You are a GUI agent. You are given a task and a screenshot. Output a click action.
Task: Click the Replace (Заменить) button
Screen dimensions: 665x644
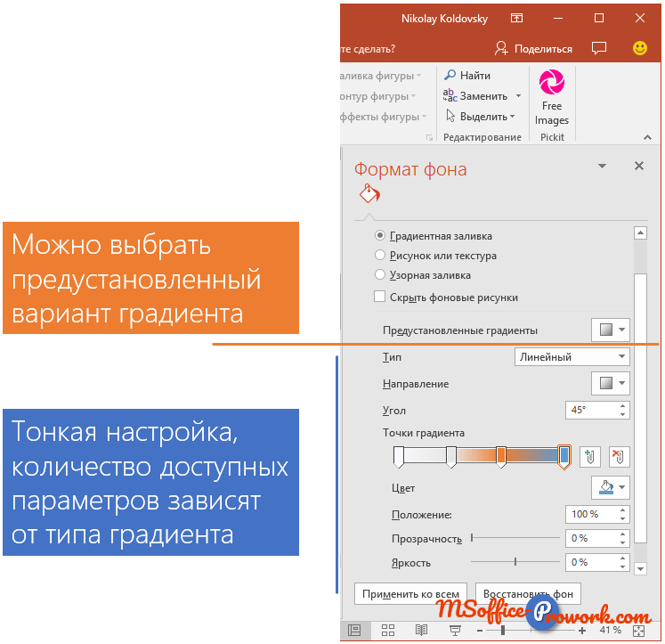[x=475, y=96]
